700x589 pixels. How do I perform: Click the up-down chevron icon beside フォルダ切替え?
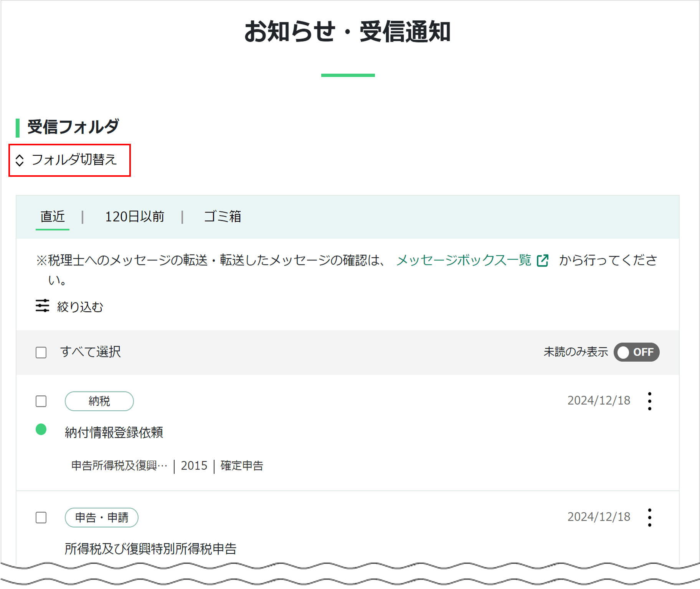(x=20, y=160)
